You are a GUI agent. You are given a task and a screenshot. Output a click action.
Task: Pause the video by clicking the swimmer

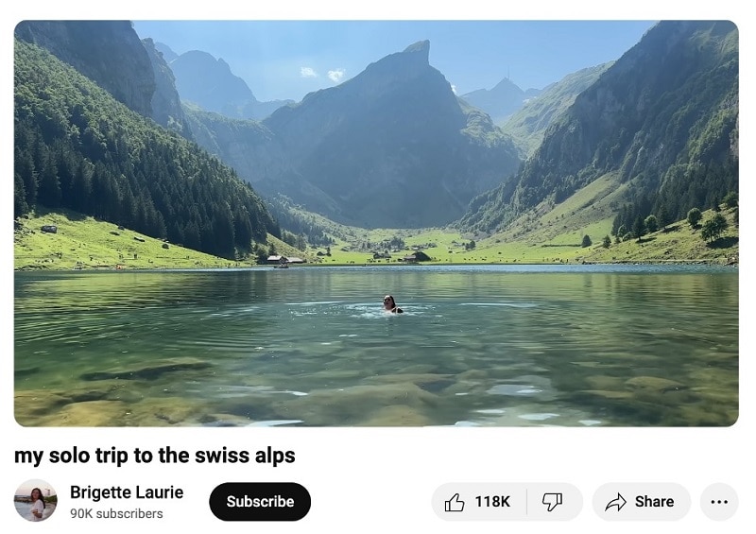(x=391, y=304)
